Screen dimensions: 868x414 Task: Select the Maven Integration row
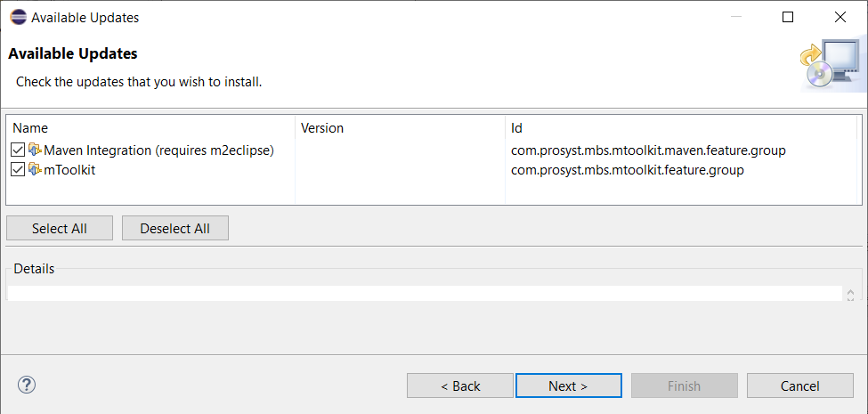[158, 150]
